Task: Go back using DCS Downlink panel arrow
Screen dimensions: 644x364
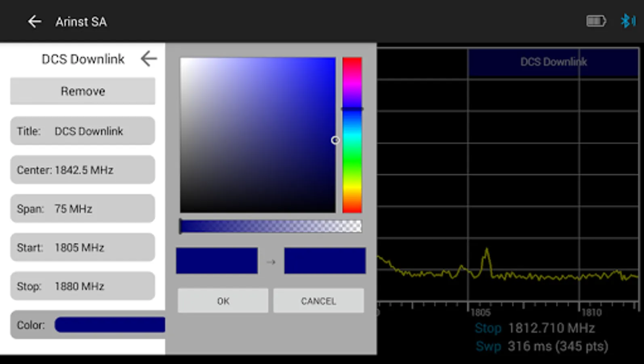Action: tap(149, 59)
